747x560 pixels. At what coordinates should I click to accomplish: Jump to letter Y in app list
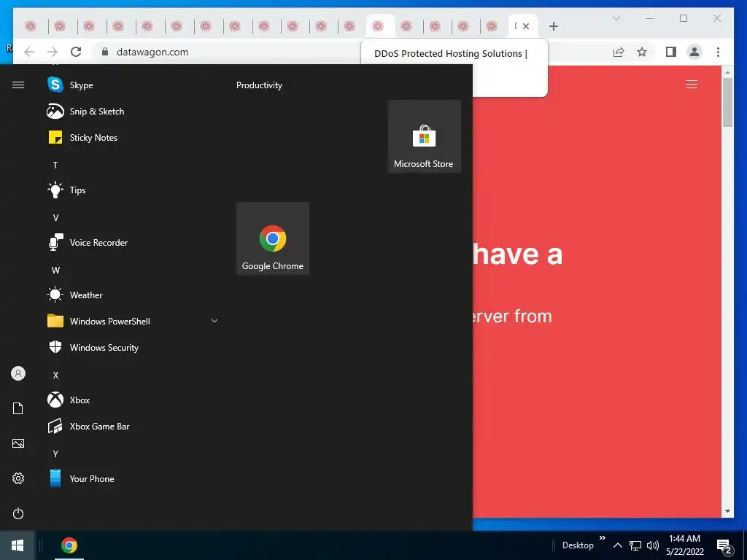click(x=55, y=454)
